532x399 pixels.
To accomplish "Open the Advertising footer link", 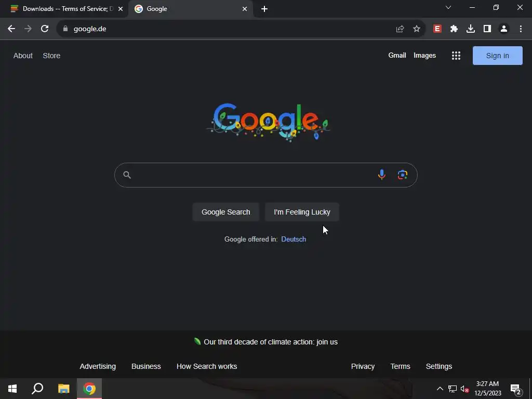I will click(98, 366).
